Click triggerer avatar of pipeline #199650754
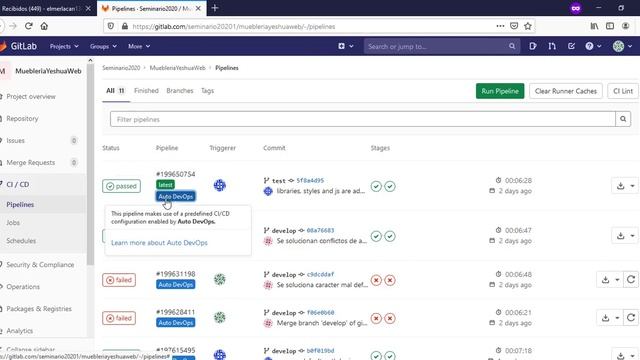The width and height of the screenshot is (640, 360). pyautogui.click(x=220, y=185)
